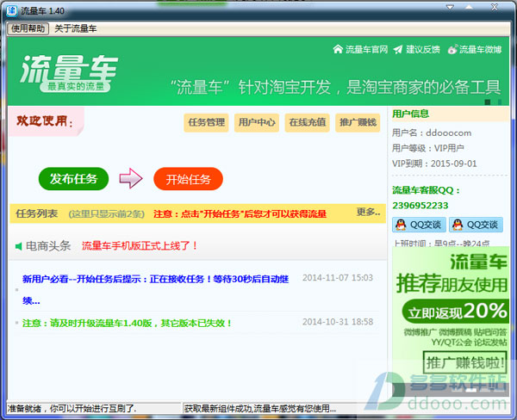Image resolution: width=517 pixels, height=420 pixels.
Task: Click the penguin icon on second QQ交谈
Action: [458, 225]
